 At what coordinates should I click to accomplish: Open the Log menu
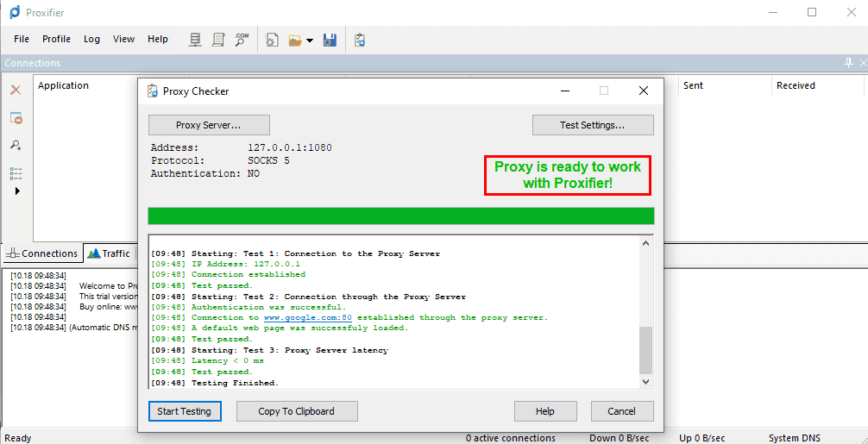(x=92, y=40)
